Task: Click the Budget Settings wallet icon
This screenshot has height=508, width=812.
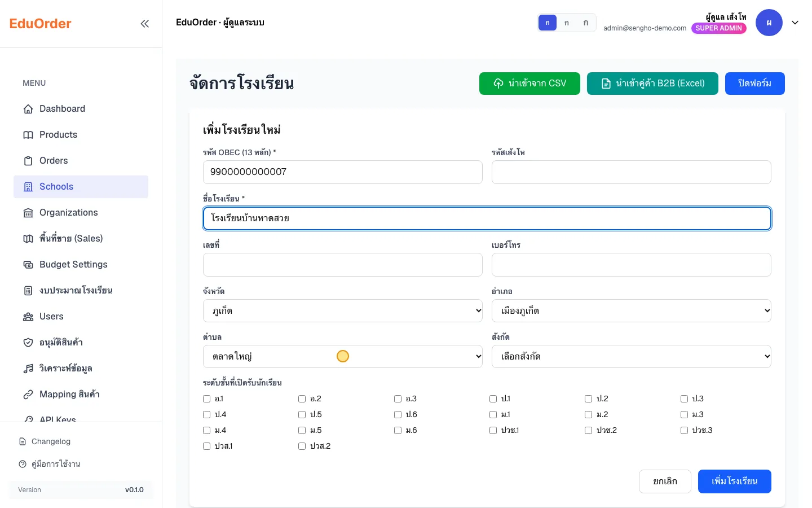Action: (x=28, y=265)
